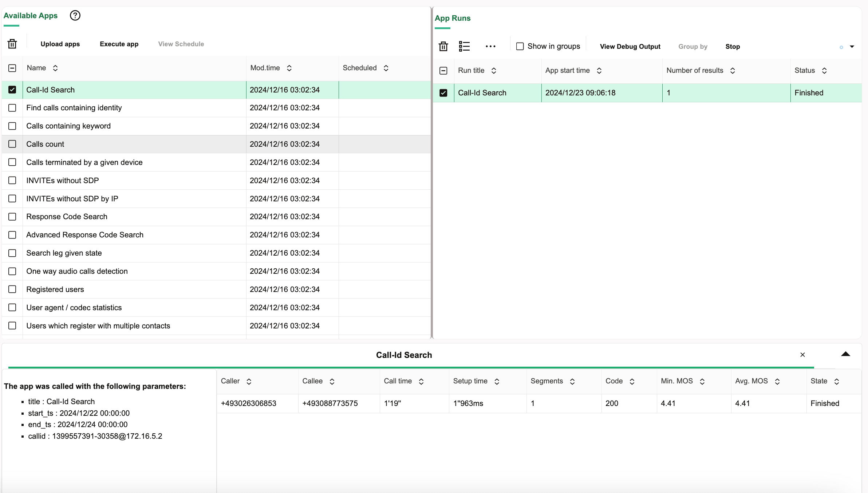Screen dimensions: 868x493
Task: Check the Calls count app checkbox
Action: [12, 144]
